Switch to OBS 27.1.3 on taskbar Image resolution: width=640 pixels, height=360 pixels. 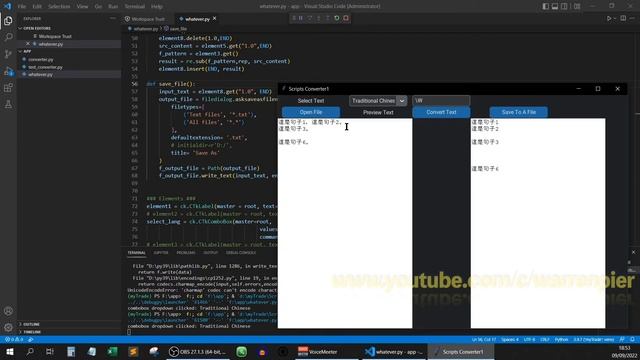[x=198, y=351]
